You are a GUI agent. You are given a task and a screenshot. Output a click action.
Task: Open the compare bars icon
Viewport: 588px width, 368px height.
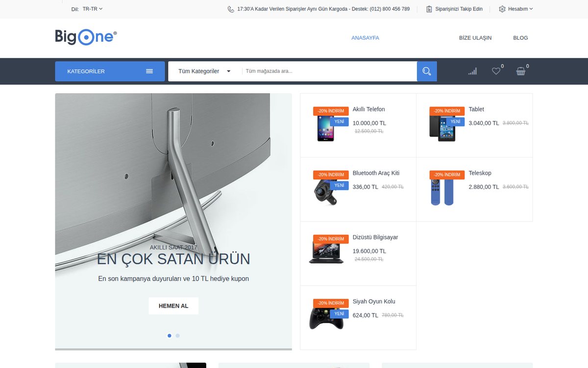point(472,71)
